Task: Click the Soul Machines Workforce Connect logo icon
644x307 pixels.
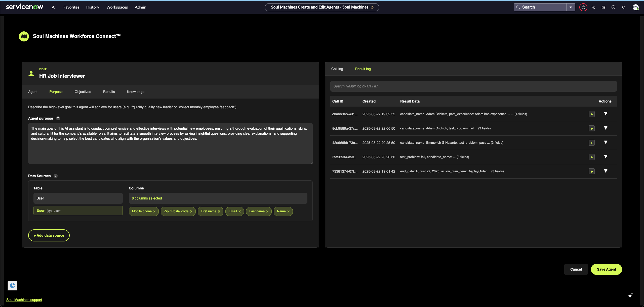Action: 24,36
